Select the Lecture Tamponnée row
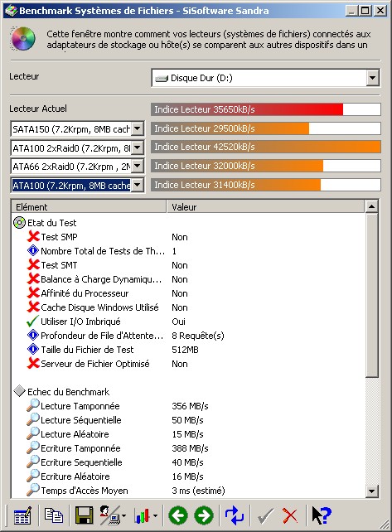The height and width of the screenshot is (532, 392). 188,406
